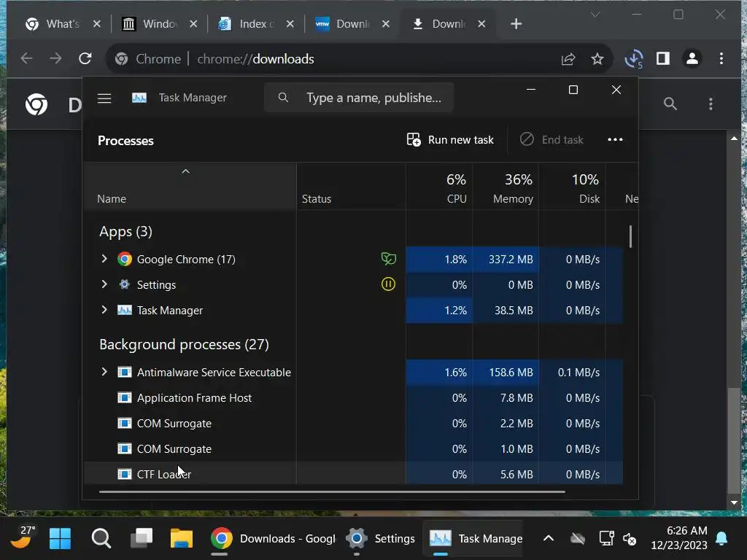Toggle the Chrome side panel icon
This screenshot has height=560, width=747.
tap(663, 58)
